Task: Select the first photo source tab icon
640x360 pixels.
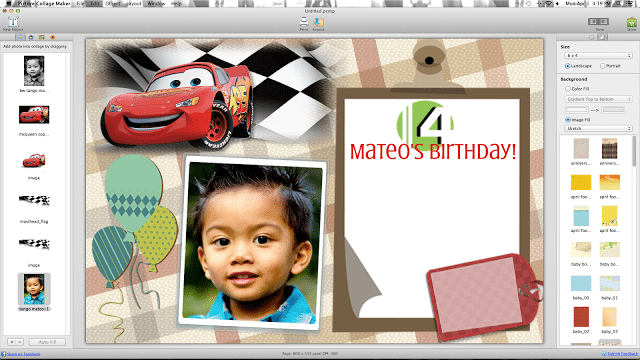Action: pyautogui.click(x=20, y=37)
